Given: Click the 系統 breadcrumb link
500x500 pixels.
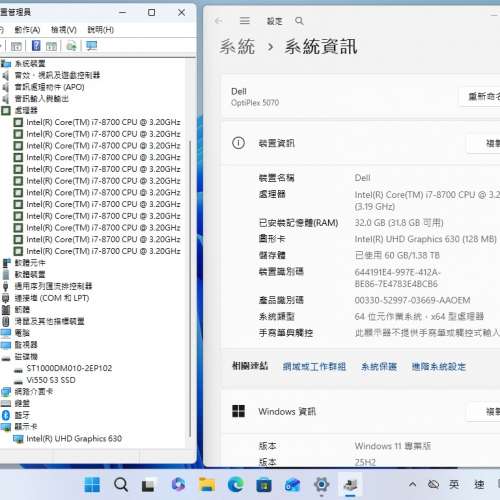Looking at the screenshot, I should click(x=237, y=47).
